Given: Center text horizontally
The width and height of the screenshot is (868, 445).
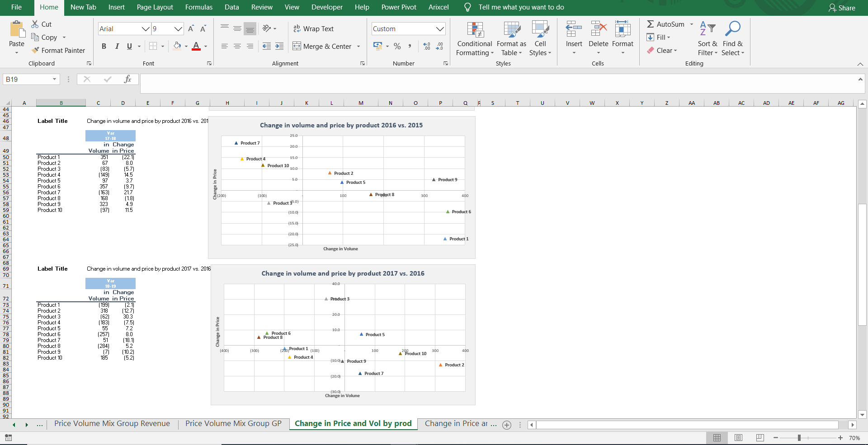Looking at the screenshot, I should [237, 46].
